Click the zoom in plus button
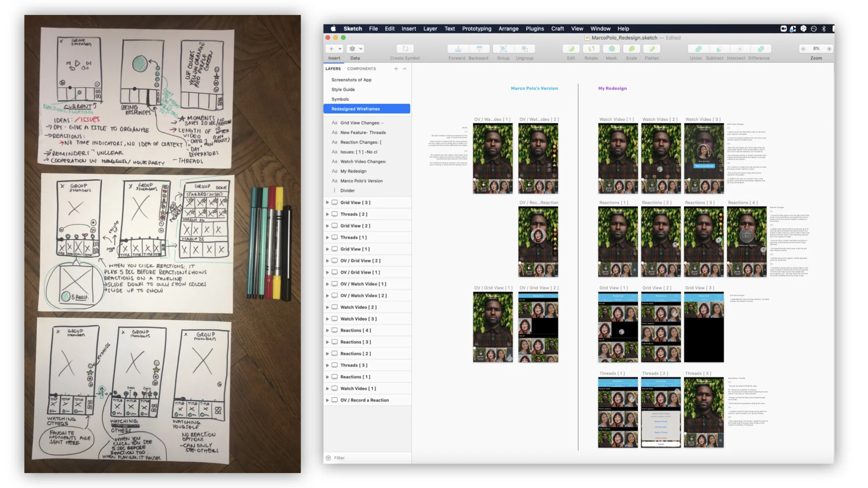 coord(829,49)
